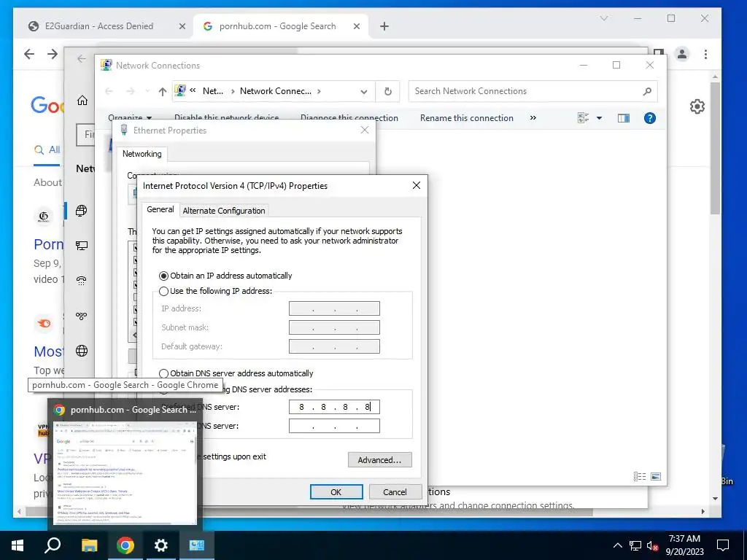Click Control Panel icon on taskbar
This screenshot has height=560, width=747.
coord(197,545)
